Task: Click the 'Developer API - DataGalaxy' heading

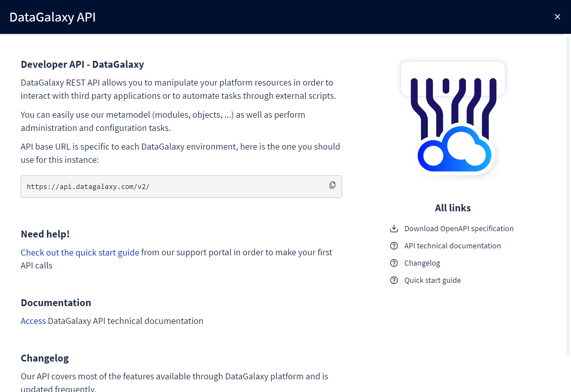Action: click(x=82, y=65)
